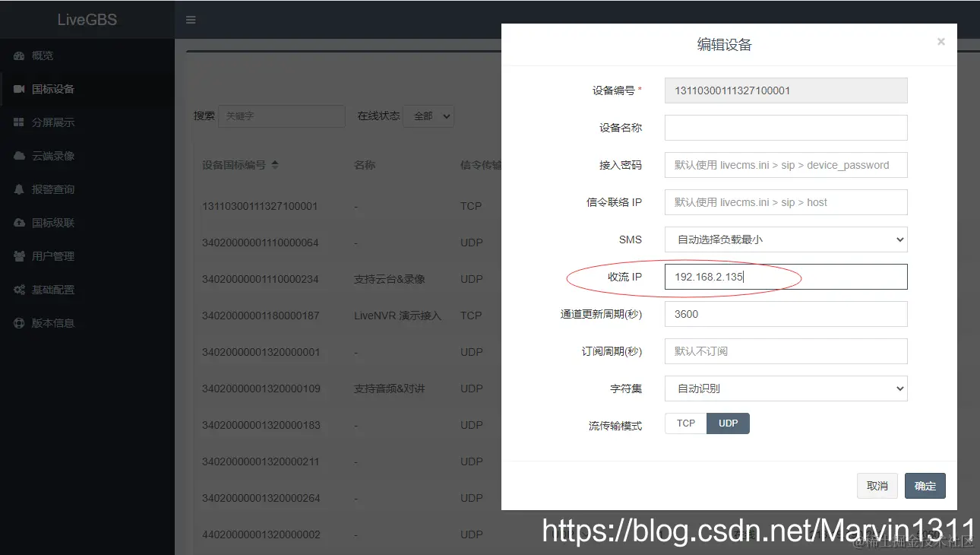The width and height of the screenshot is (980, 555).
Task: Click the users icon next to 用户管理
Action: tap(19, 256)
